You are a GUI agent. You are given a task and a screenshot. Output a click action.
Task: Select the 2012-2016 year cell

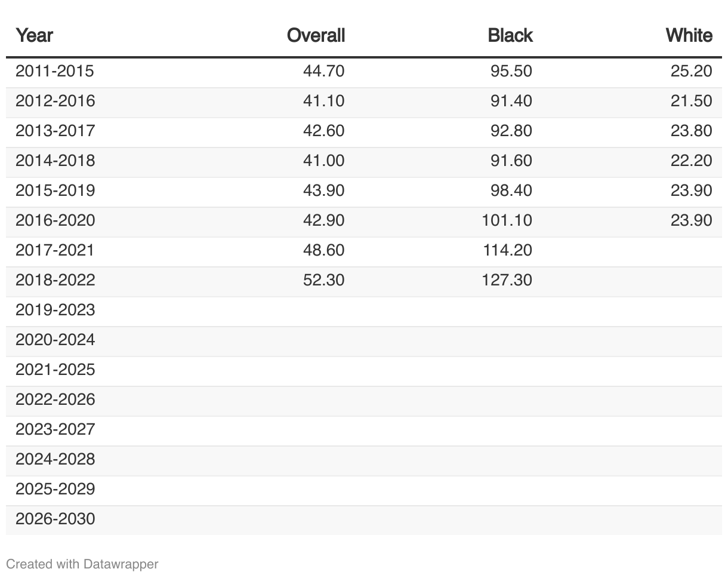(55, 102)
